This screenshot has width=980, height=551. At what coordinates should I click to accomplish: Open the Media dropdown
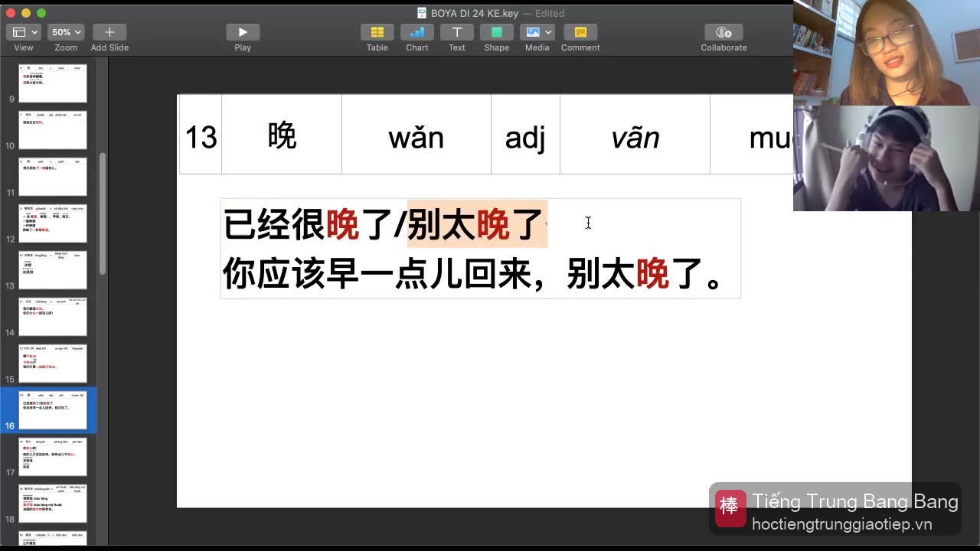click(x=537, y=32)
